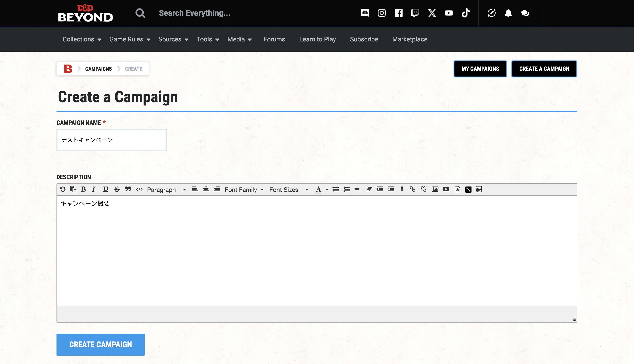Click the clear formatting eraser icon

click(x=368, y=189)
